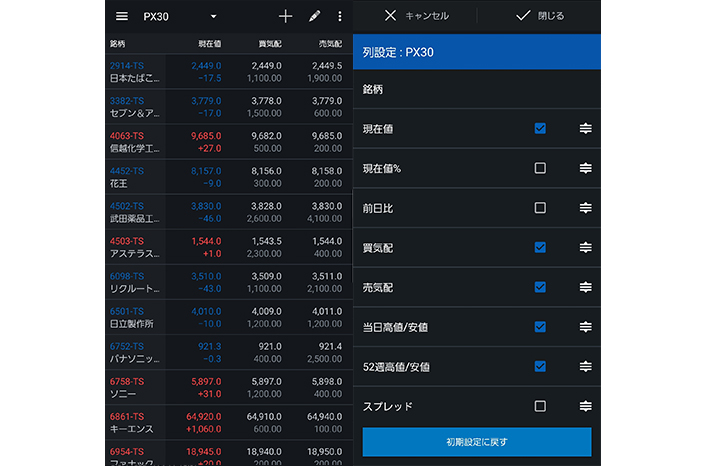
Task: Tap reorder handle for 前日比 row
Action: (x=586, y=208)
